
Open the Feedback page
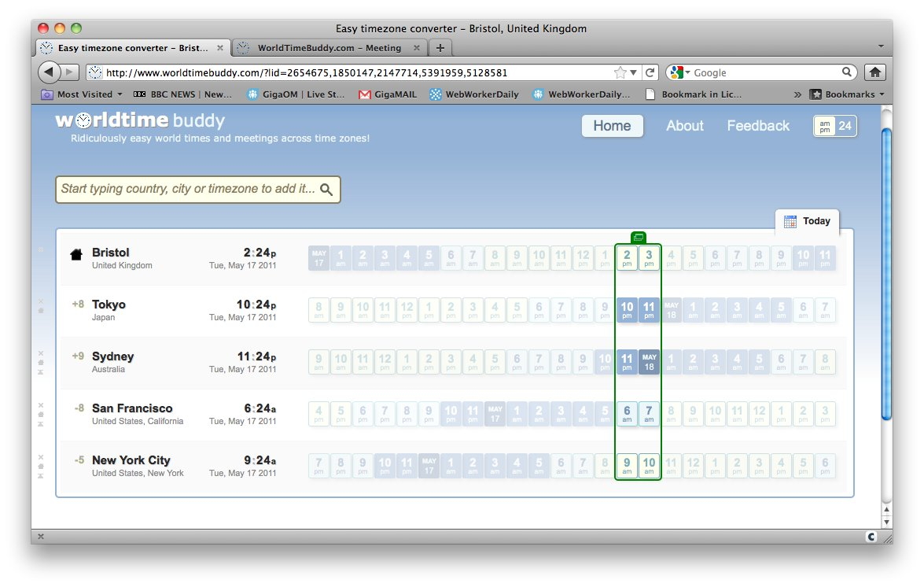(x=758, y=126)
